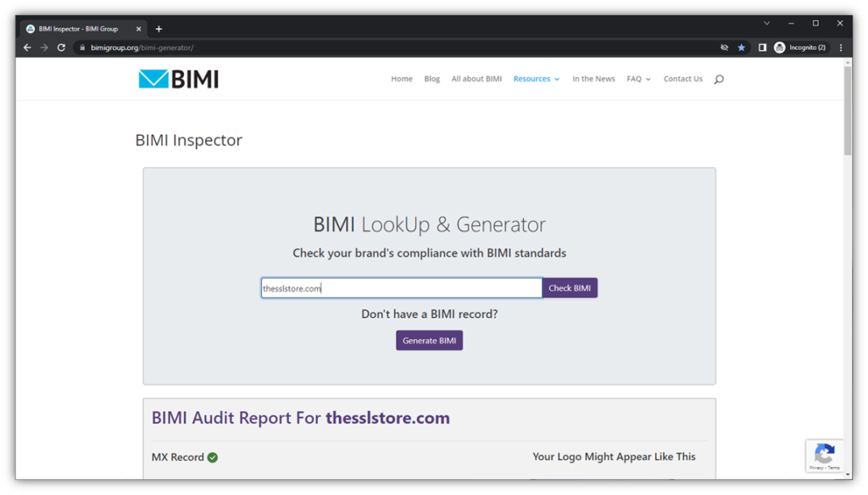
Task: Click the bookmark star icon
Action: [741, 47]
